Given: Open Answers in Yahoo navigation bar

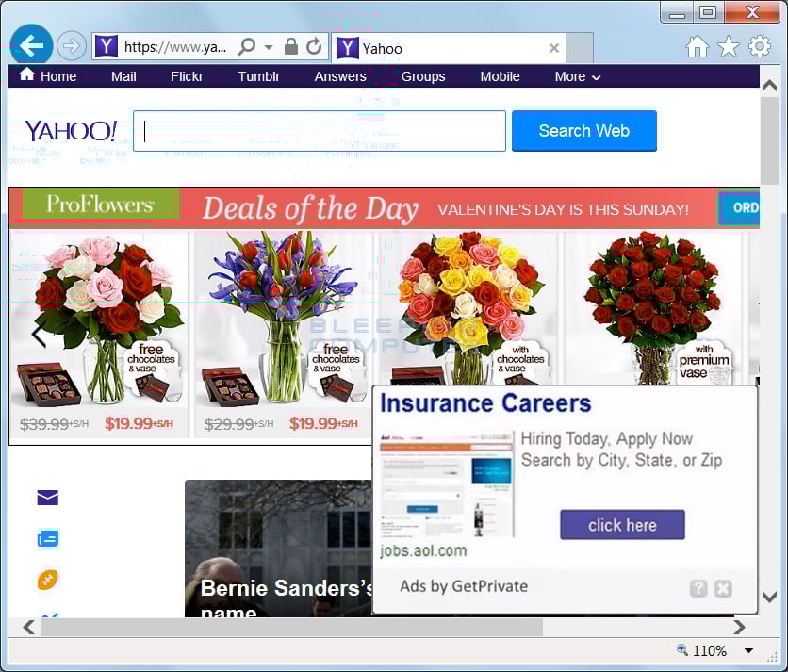Looking at the screenshot, I should click(x=340, y=76).
